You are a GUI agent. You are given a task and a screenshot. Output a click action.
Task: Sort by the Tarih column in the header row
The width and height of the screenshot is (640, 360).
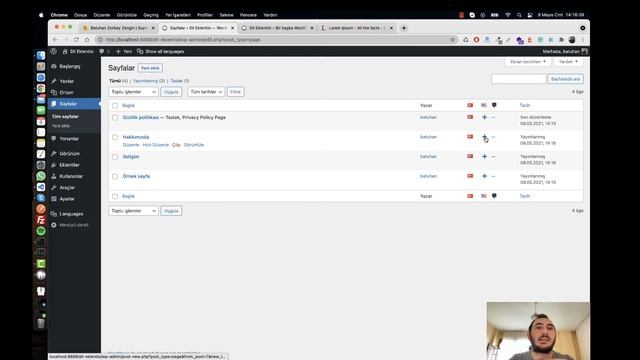coord(525,106)
